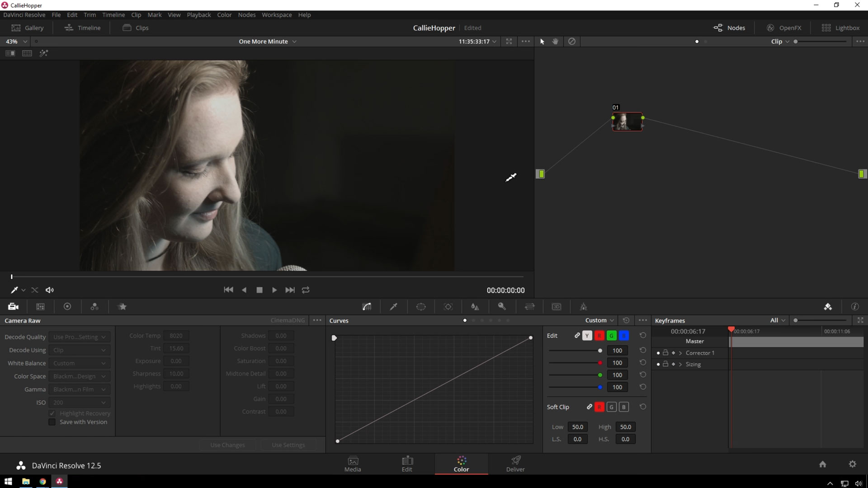
Task: Open the OpenFX panel
Action: point(784,28)
